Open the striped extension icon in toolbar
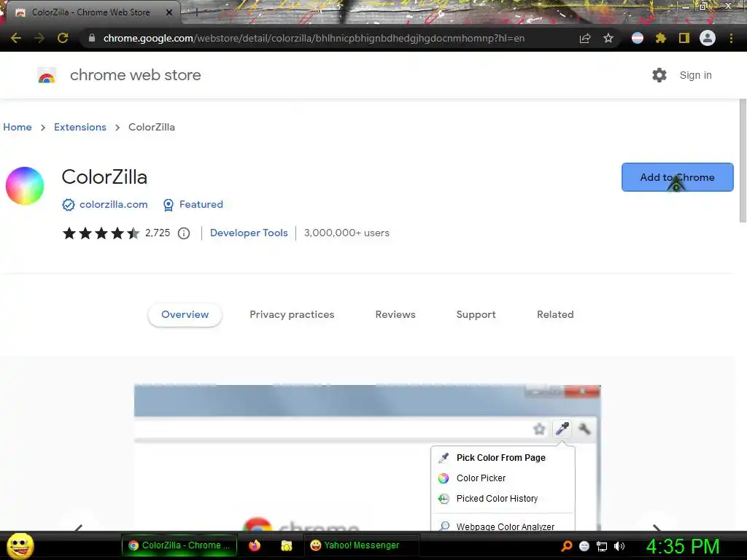 638,38
